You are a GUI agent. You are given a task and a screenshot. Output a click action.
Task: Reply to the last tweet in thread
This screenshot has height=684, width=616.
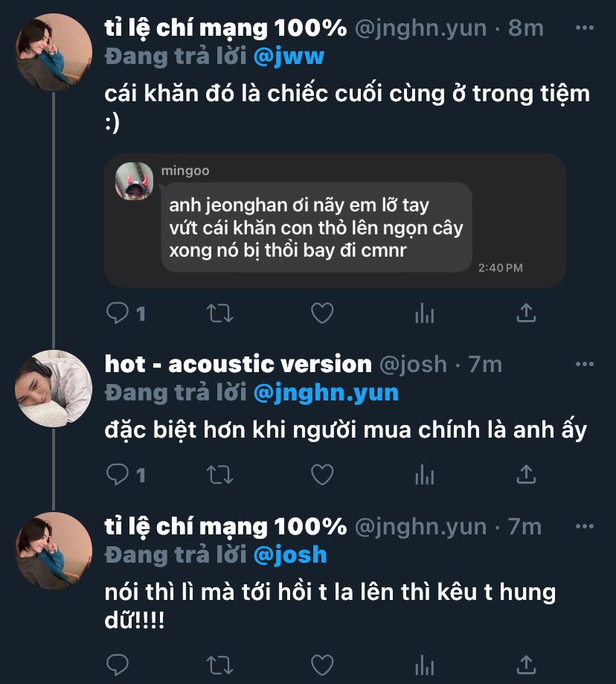118,665
